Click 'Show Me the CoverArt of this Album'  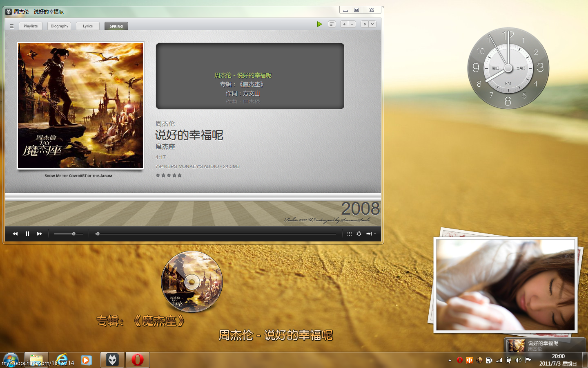(x=78, y=176)
